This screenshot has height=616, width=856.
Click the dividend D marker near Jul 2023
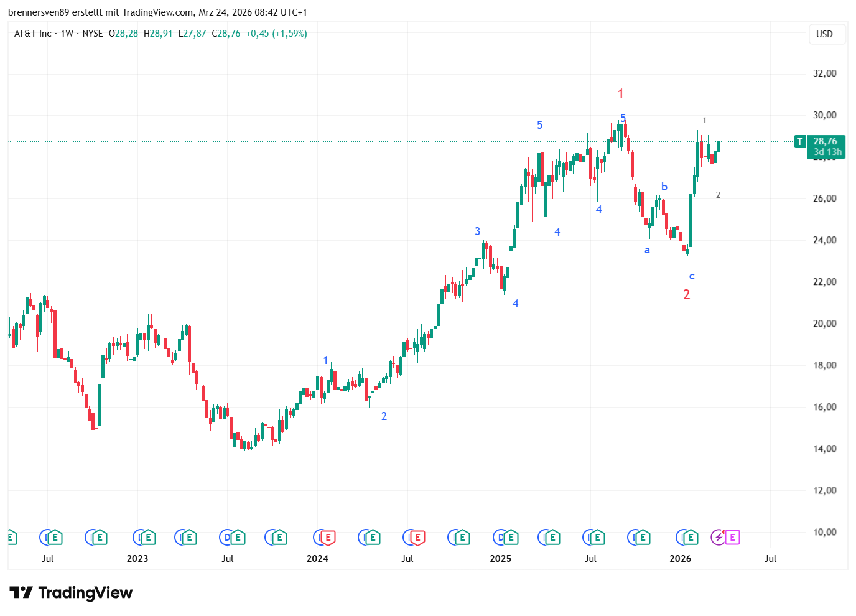click(x=226, y=537)
